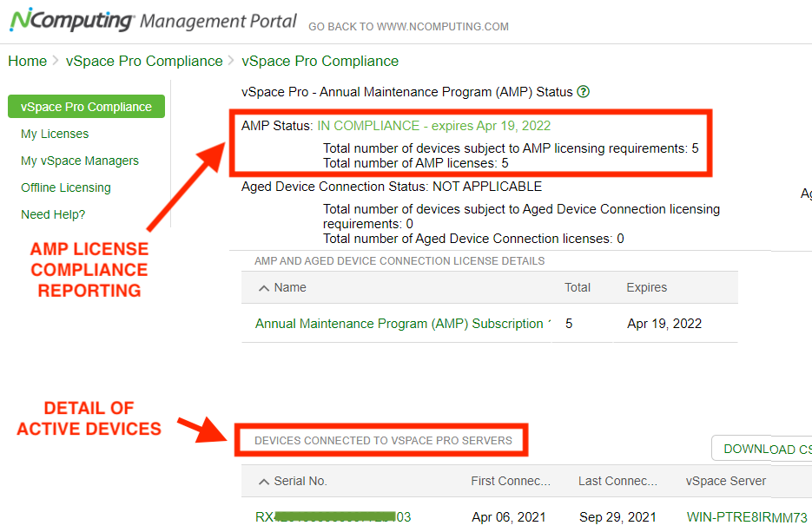Open Offline Licensing page
Image resolution: width=812 pixels, height=532 pixels.
tap(66, 187)
